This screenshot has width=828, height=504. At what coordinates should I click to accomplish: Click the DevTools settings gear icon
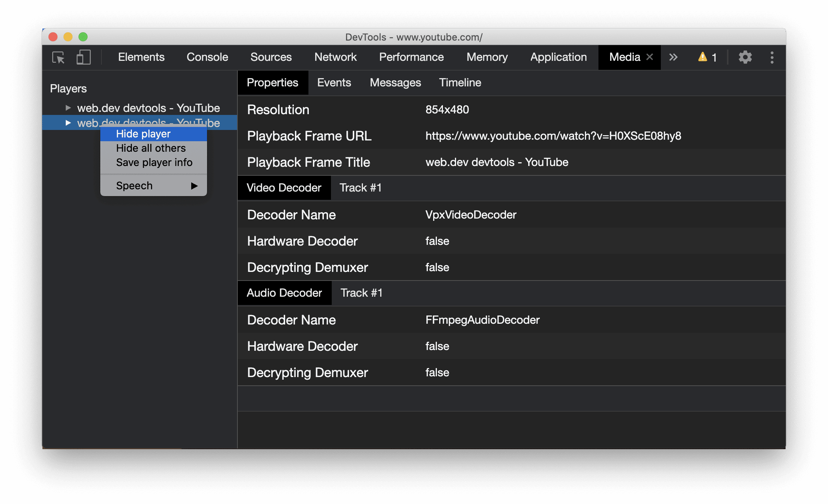tap(744, 57)
